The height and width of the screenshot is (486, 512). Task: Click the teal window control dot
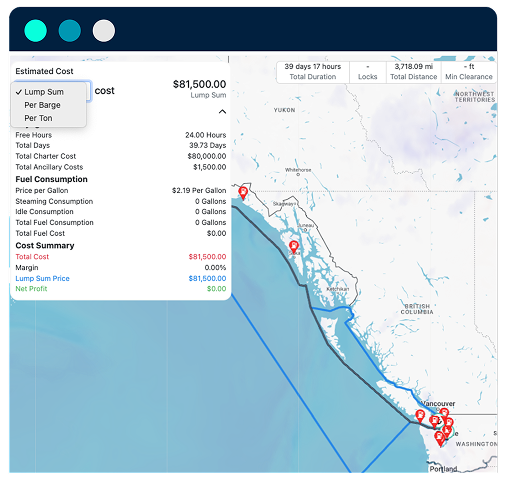click(36, 31)
